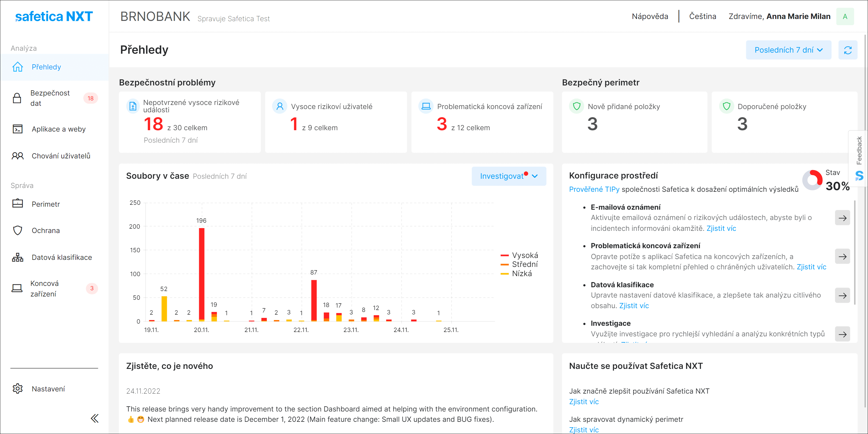This screenshot has height=434, width=868.
Task: Open Přehledy home icon in sidebar
Action: click(x=18, y=67)
